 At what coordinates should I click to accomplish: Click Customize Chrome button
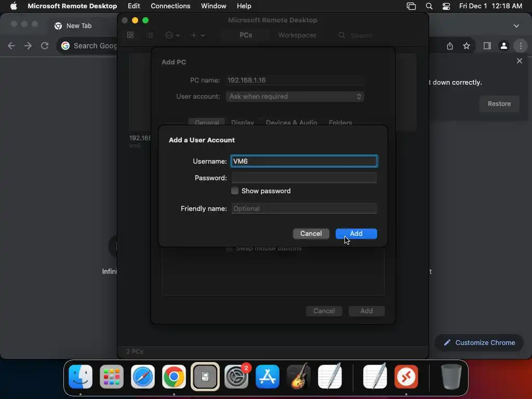pos(479,343)
